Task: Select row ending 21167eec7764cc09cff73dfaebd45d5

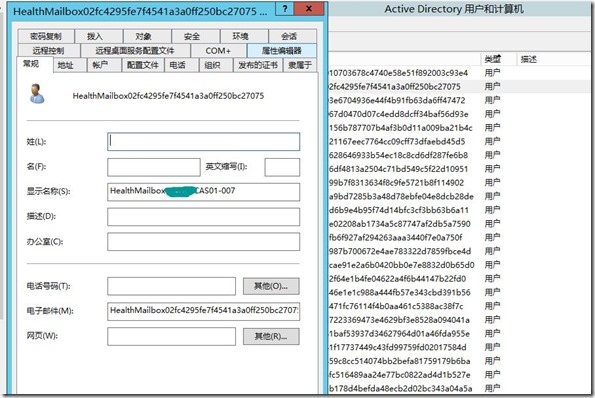Action: tap(459, 142)
